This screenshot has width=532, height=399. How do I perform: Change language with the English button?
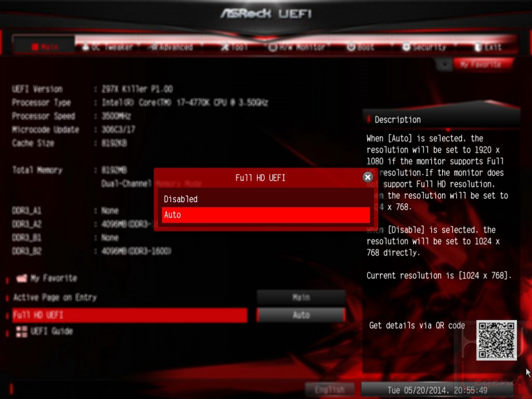329,390
